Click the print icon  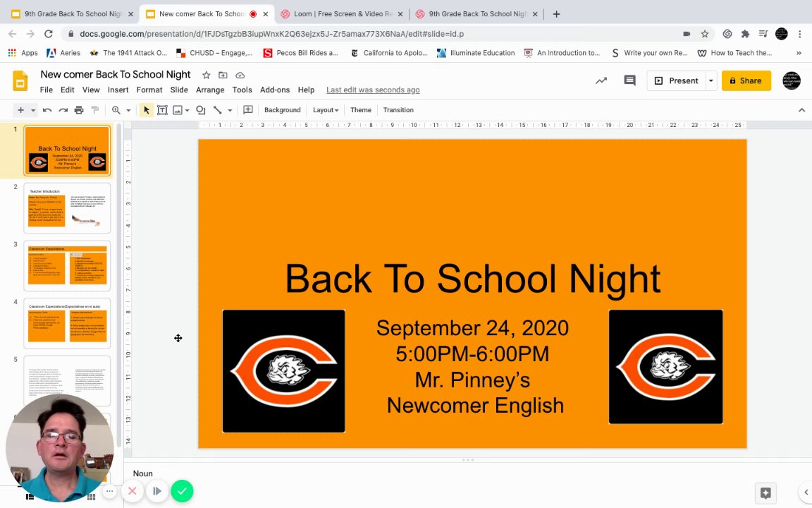(x=79, y=110)
